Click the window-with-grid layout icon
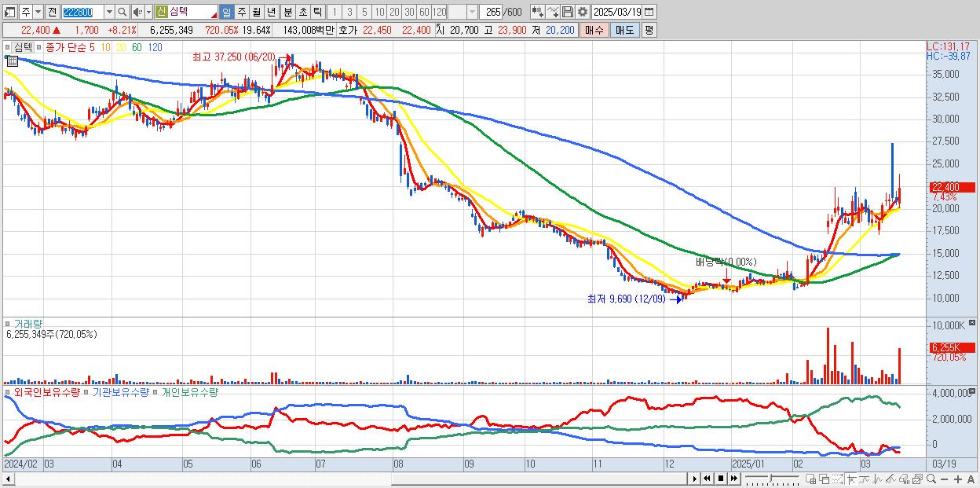Viewport: 980px width, 488px height. [x=810, y=479]
